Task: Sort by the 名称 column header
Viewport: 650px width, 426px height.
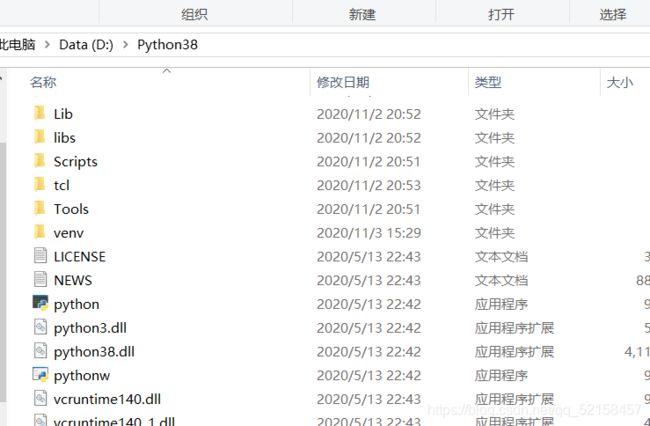Action: (43, 82)
